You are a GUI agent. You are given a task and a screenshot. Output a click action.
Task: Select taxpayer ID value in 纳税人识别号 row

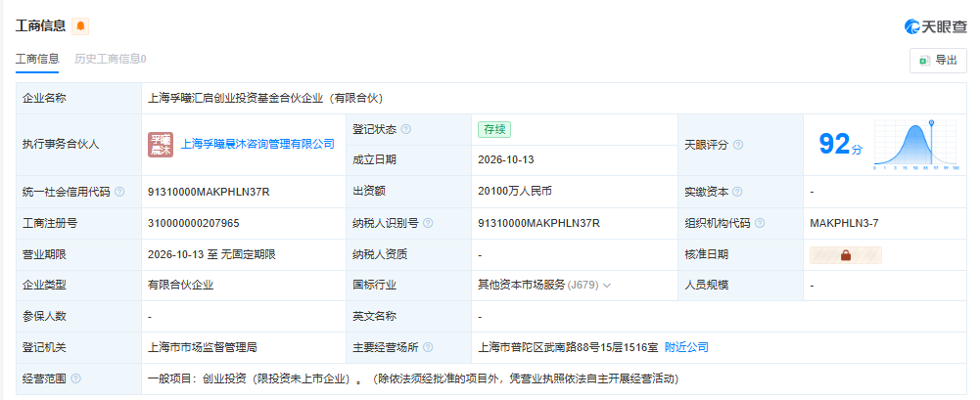pyautogui.click(x=538, y=223)
